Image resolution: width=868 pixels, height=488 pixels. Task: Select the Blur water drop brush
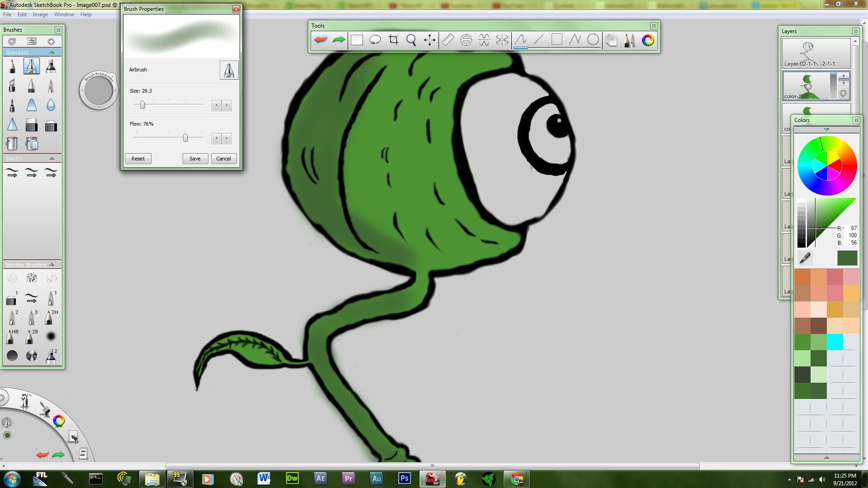[51, 105]
